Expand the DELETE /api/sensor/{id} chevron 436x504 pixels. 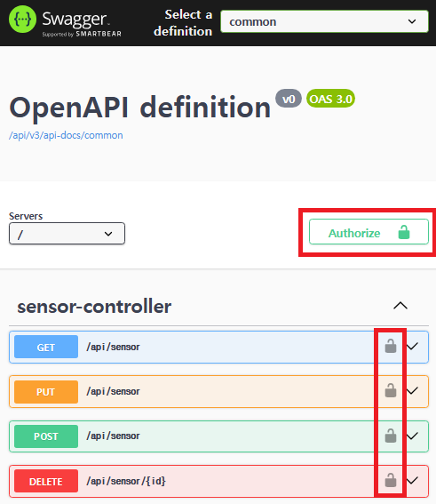(x=412, y=481)
